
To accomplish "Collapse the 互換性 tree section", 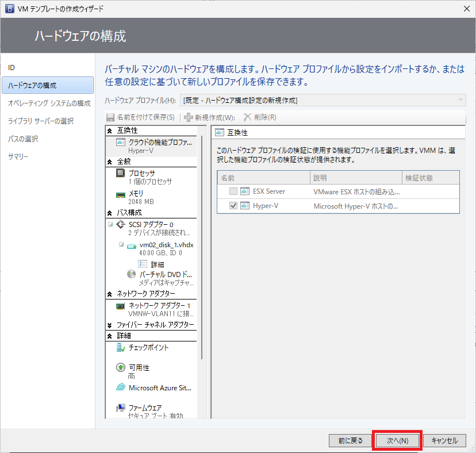I will point(110,131).
